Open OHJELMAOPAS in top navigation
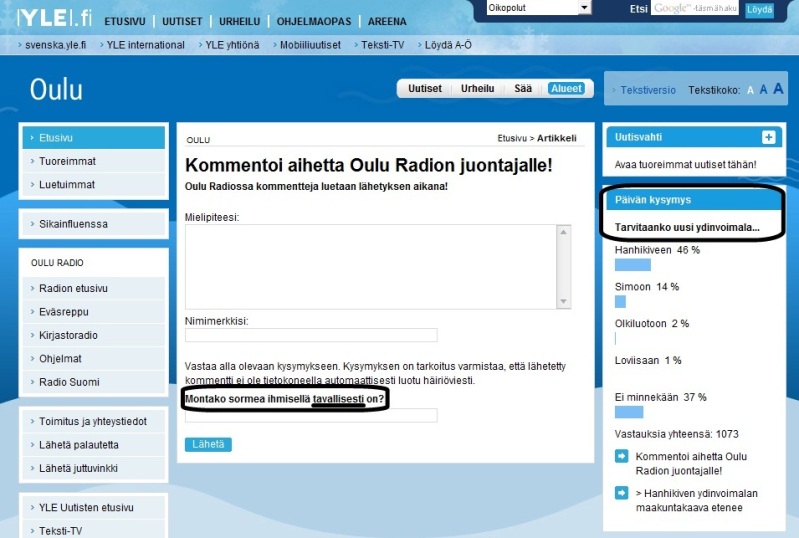 (314, 21)
